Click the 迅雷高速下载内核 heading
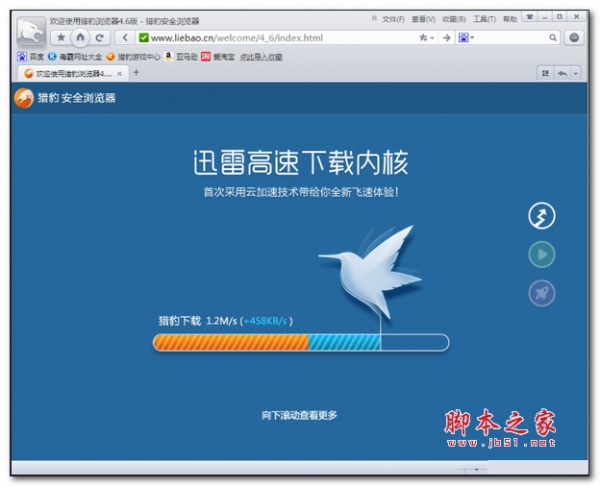This screenshot has width=600, height=487. pos(301,163)
